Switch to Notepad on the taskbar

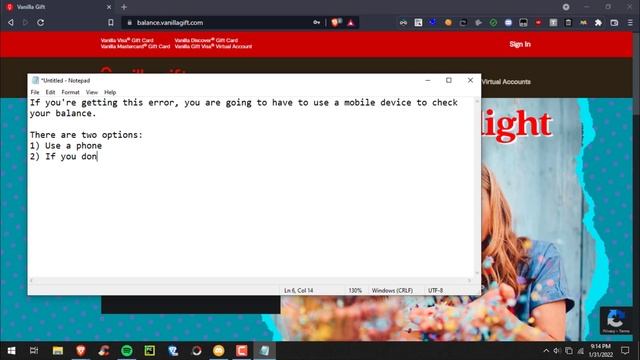pyautogui.click(x=264, y=351)
